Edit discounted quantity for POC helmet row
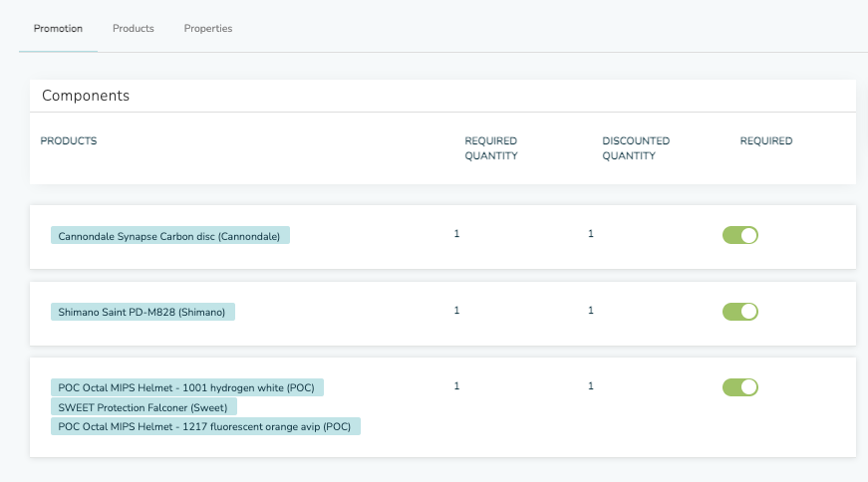The height and width of the screenshot is (482, 868). tap(590, 386)
